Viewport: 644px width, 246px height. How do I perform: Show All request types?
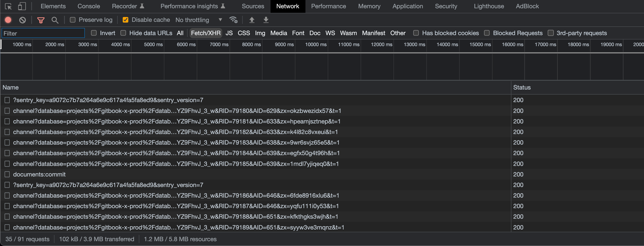point(180,33)
